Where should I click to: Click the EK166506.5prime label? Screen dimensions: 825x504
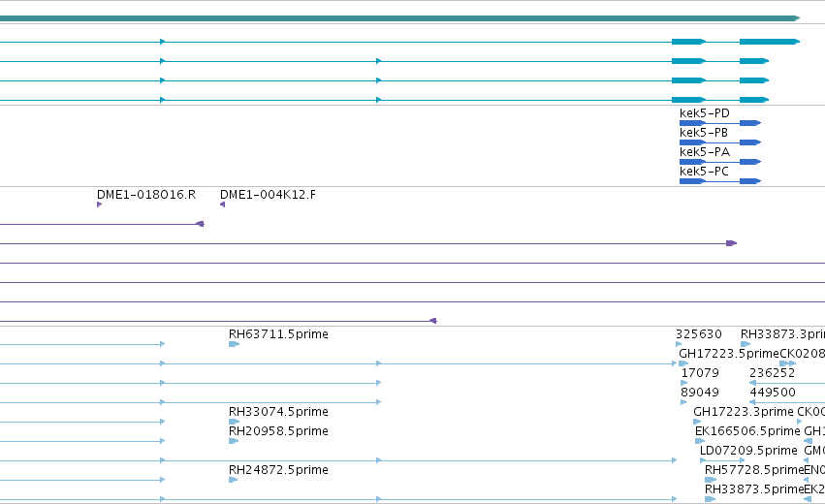(747, 431)
